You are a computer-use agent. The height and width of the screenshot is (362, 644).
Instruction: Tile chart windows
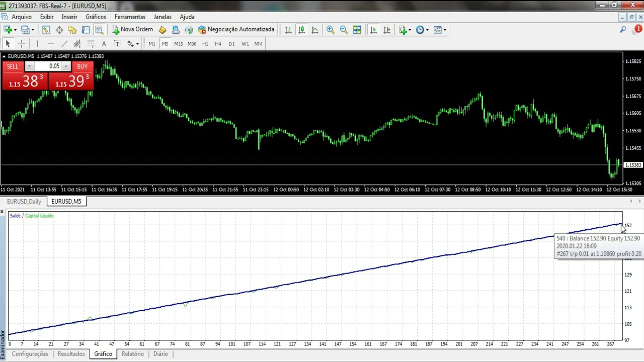(x=357, y=30)
